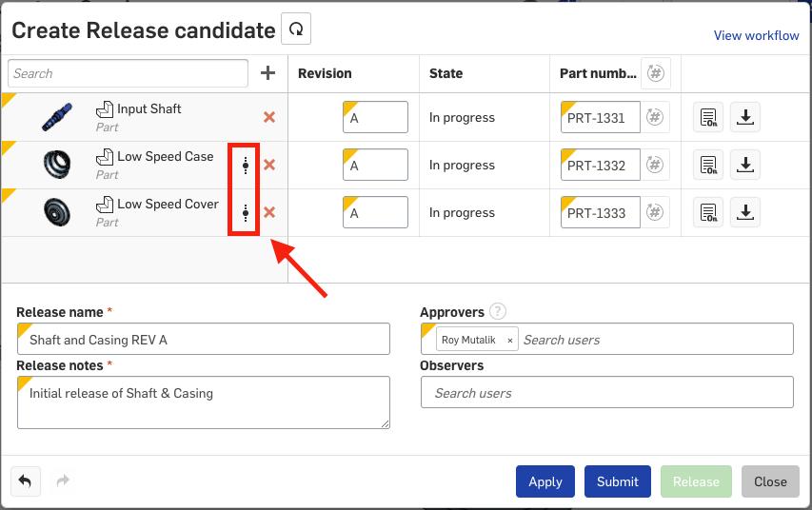Select the Low Speed Cover thumbnail
The height and width of the screenshot is (510, 812).
click(x=57, y=212)
